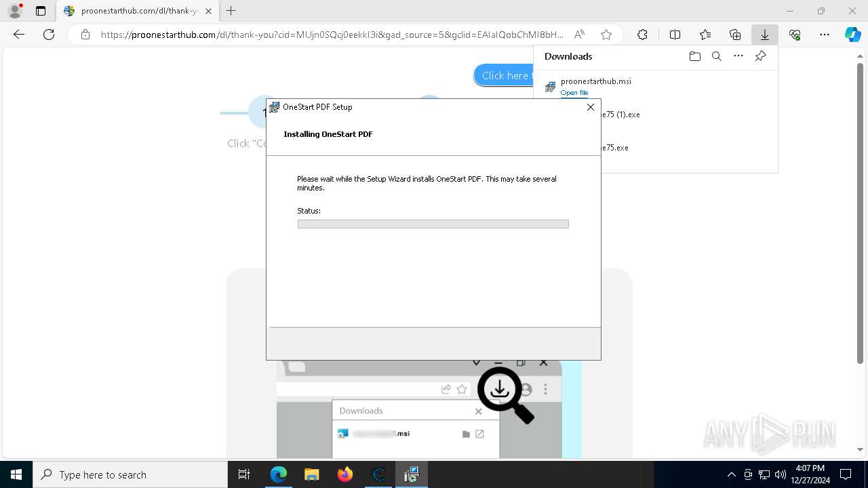The height and width of the screenshot is (488, 868).
Task: Open the Windows Start menu
Action: (16, 474)
